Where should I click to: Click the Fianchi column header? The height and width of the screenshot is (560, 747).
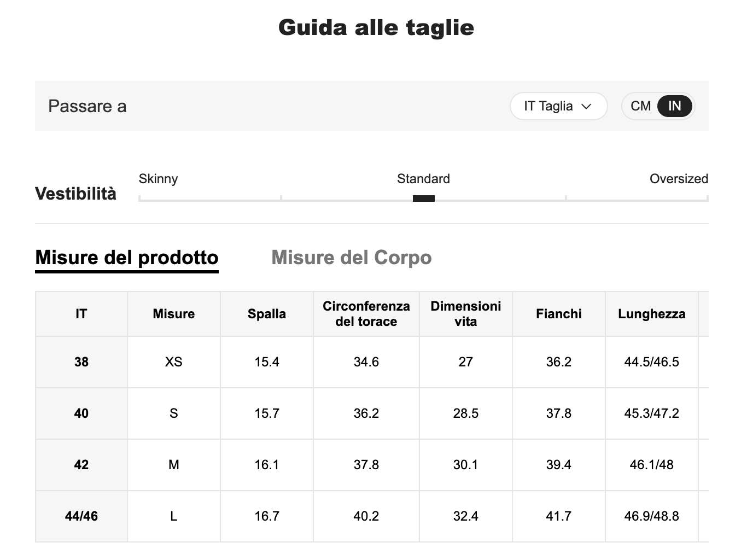558,314
